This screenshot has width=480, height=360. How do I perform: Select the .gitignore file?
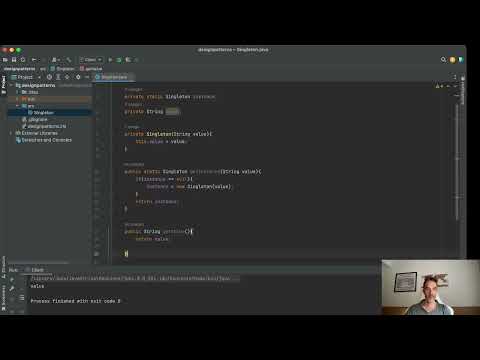click(x=35, y=119)
